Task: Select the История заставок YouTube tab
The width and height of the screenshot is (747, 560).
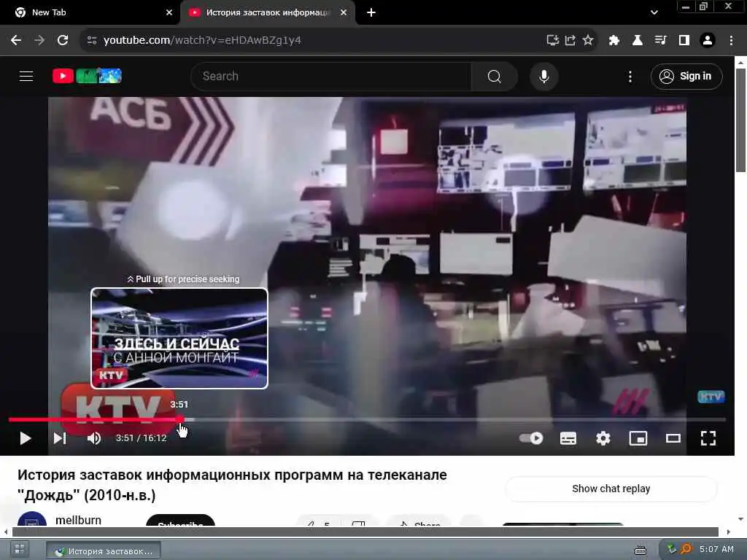Action: [267, 13]
